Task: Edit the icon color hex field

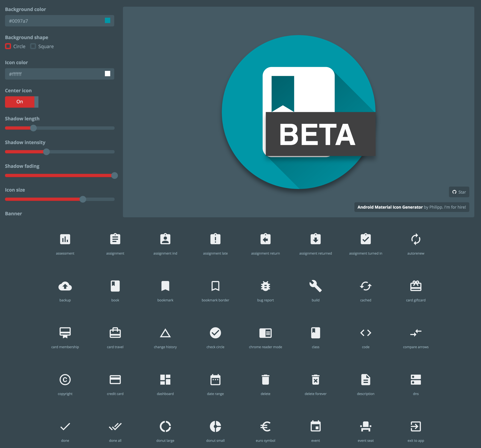Action: [48, 74]
